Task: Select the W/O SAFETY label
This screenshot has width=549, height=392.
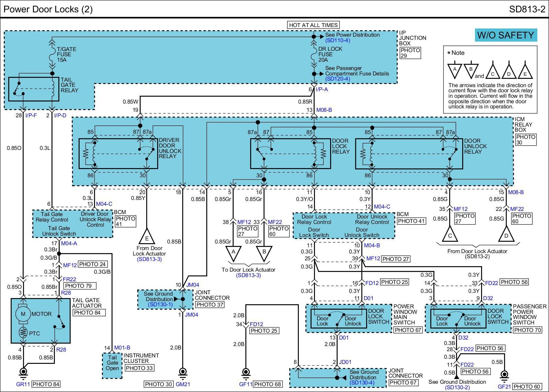Action: tap(506, 35)
